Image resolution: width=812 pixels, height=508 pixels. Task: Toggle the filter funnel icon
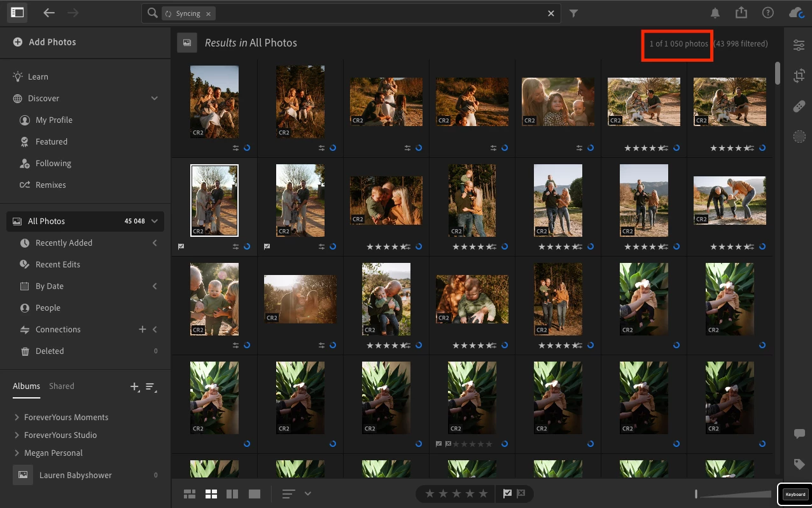click(x=573, y=13)
